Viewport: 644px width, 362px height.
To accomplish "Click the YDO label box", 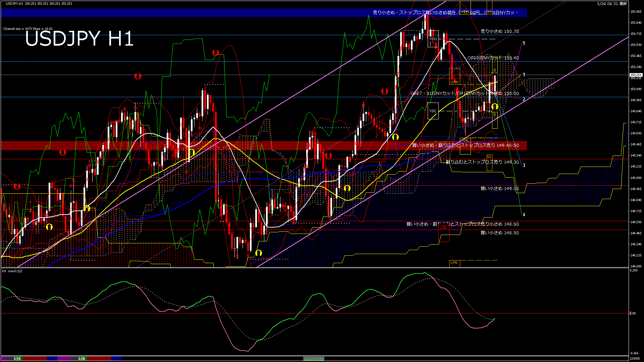I will coord(433,39).
